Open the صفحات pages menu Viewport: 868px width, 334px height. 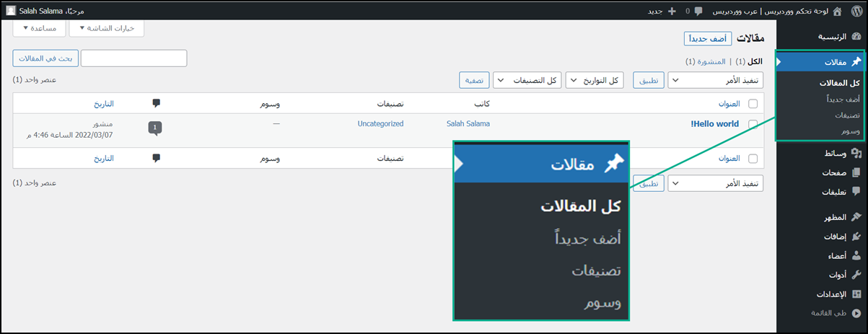pos(822,172)
